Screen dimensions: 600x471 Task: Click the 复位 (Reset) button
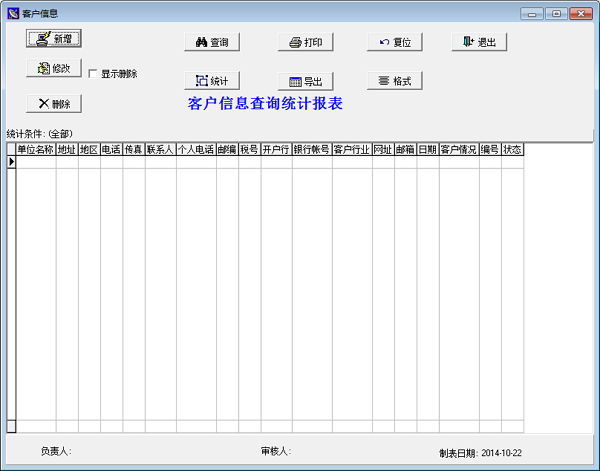tap(395, 42)
